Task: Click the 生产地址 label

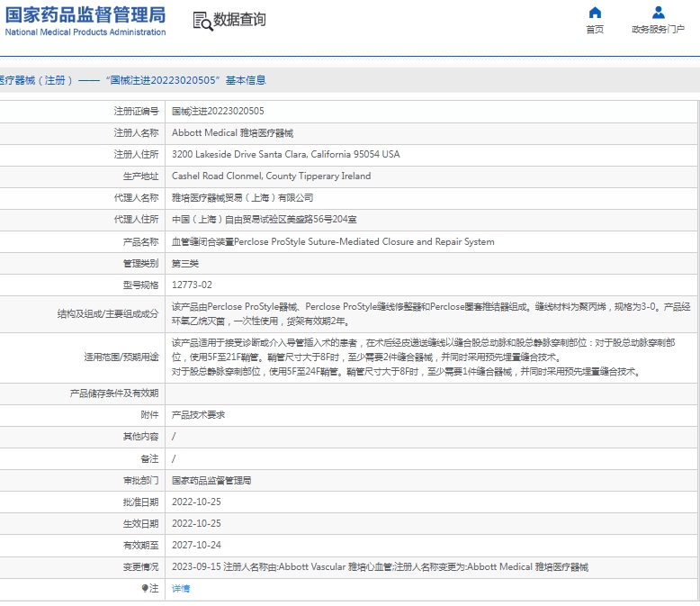Action: 140,176
